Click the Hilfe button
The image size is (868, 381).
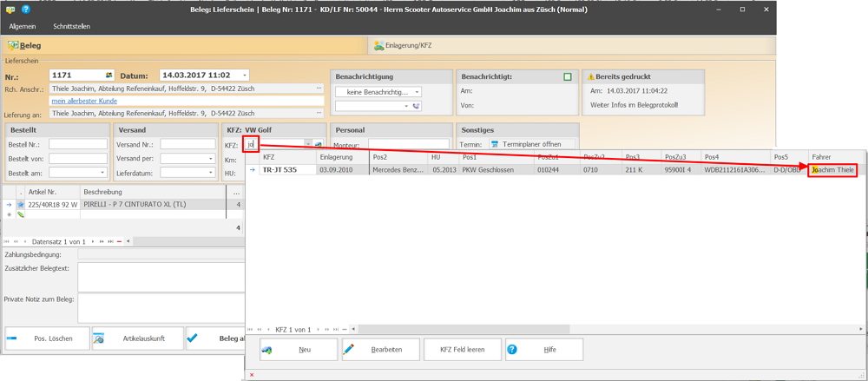(x=544, y=350)
